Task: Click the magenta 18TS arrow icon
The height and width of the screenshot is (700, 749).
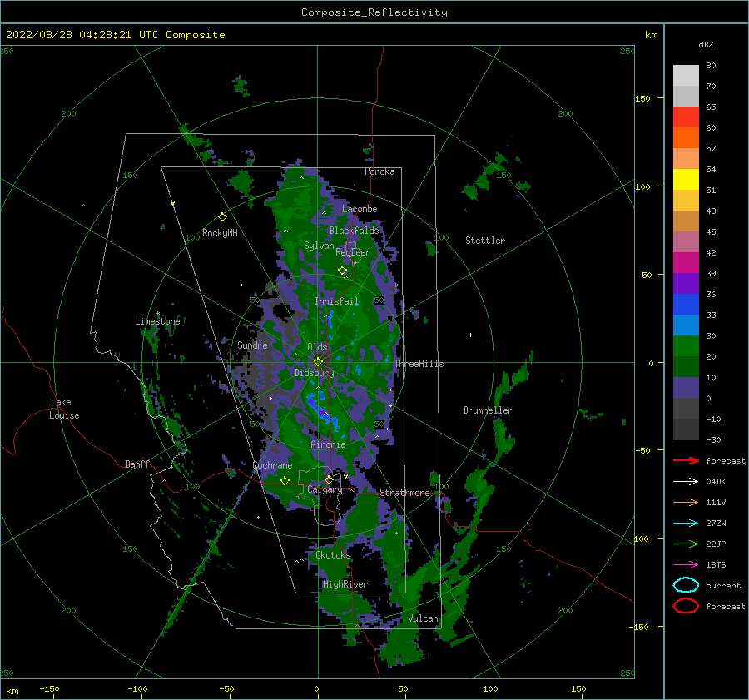Action: pos(686,565)
